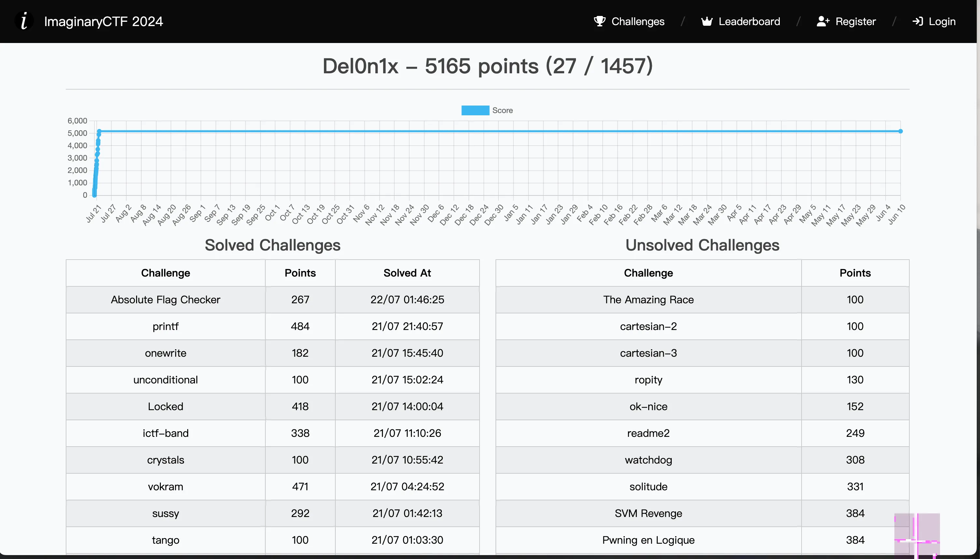Select the onewrite challenge cell
This screenshot has height=559, width=980.
pos(165,353)
